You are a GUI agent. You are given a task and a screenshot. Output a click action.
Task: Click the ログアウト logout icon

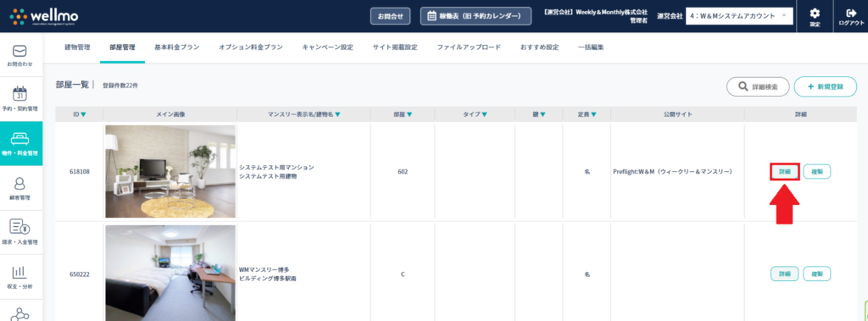(x=851, y=17)
